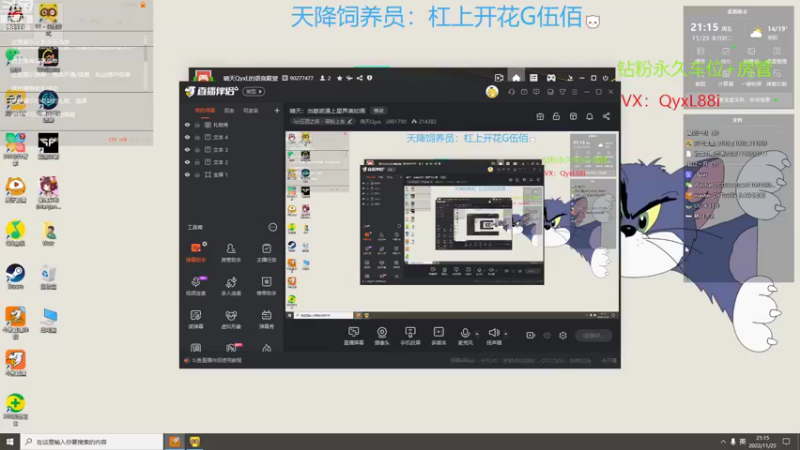This screenshot has height=450, width=800.
Task: Expand microphone options arrow beside 麦克风
Action: pos(477,334)
